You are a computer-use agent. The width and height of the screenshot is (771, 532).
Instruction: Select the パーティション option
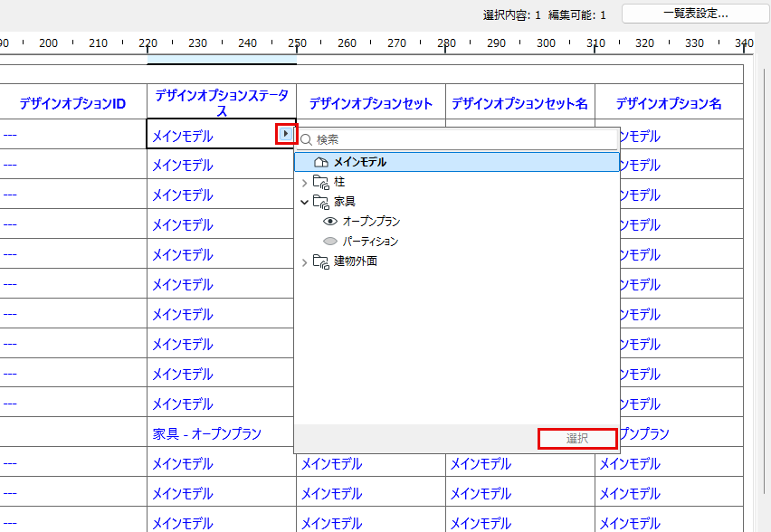pyautogui.click(x=370, y=242)
